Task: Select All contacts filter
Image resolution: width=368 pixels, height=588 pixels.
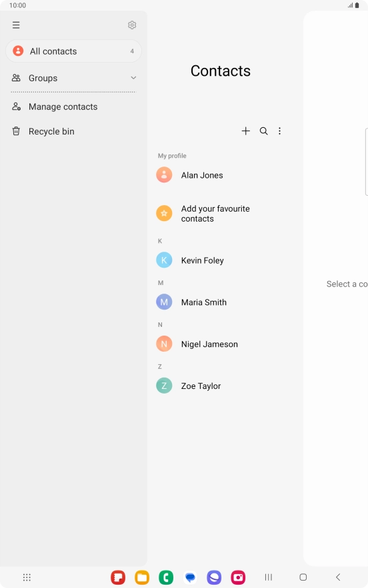Action: (x=73, y=51)
